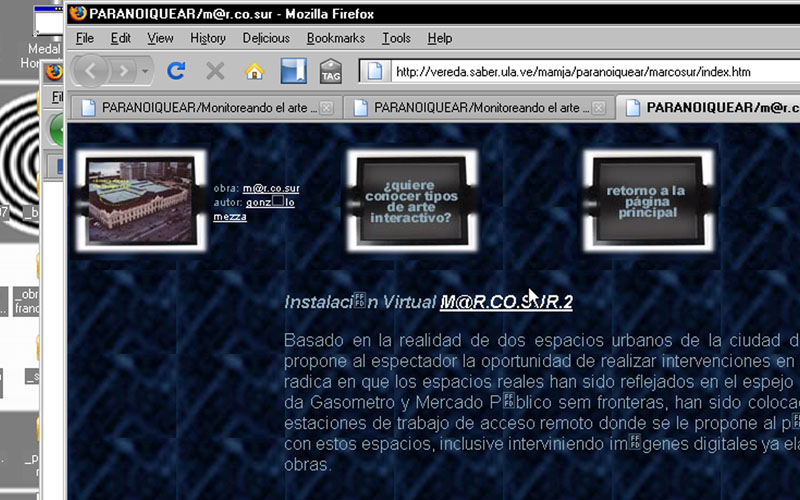This screenshot has width=800, height=500.
Task: Click the page identity icon in address bar
Action: click(375, 71)
